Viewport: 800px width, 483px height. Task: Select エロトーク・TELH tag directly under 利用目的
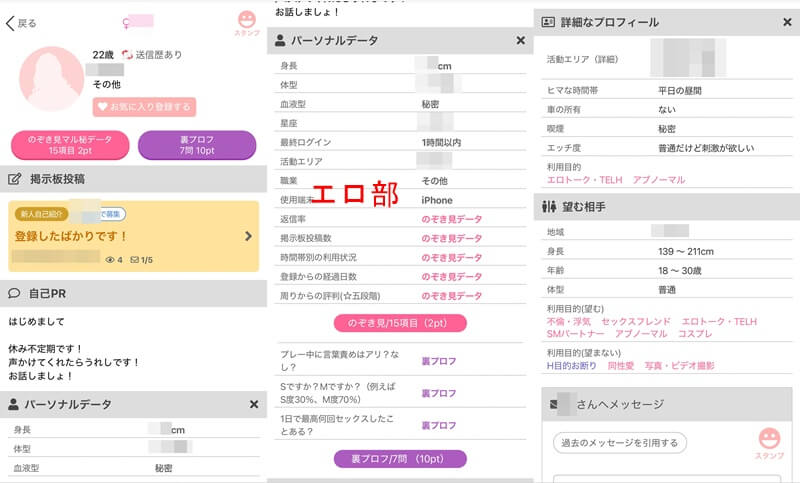[585, 180]
